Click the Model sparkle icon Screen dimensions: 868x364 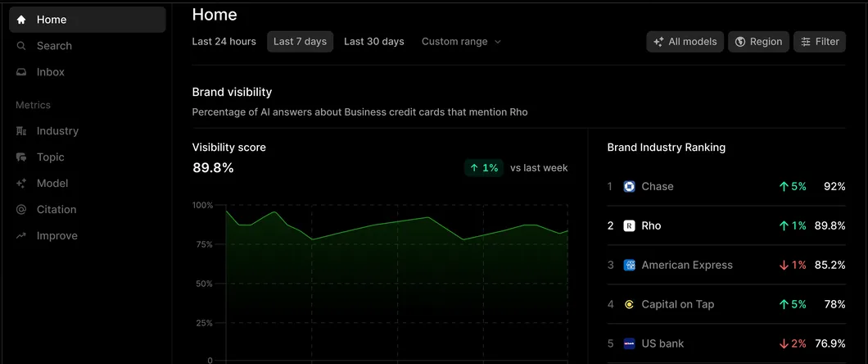tap(21, 184)
